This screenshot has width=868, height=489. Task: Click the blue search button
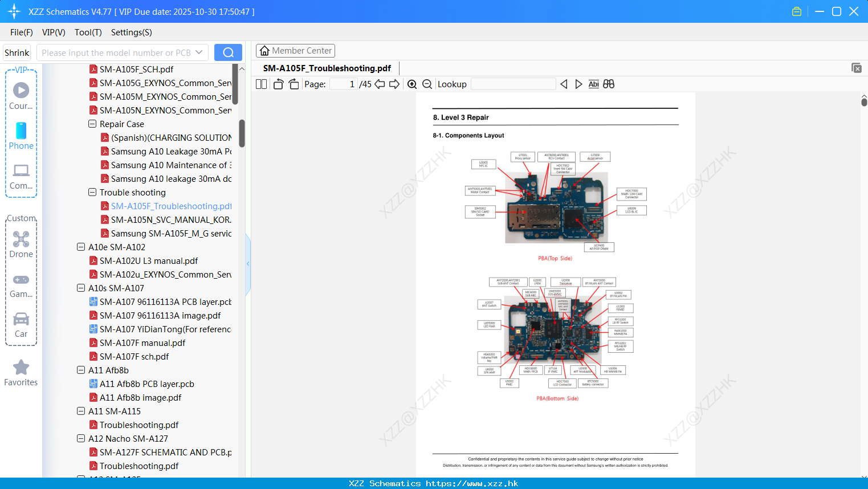point(228,52)
